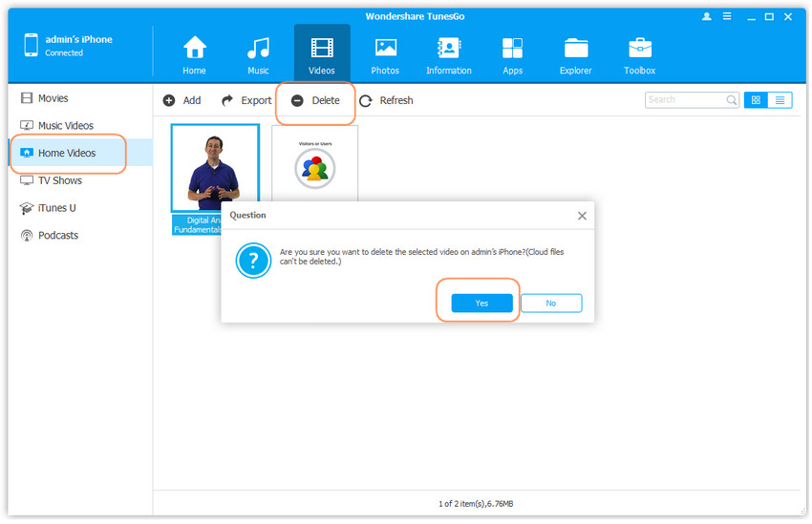Click the user account icon
The width and height of the screenshot is (812, 524).
coord(707,17)
